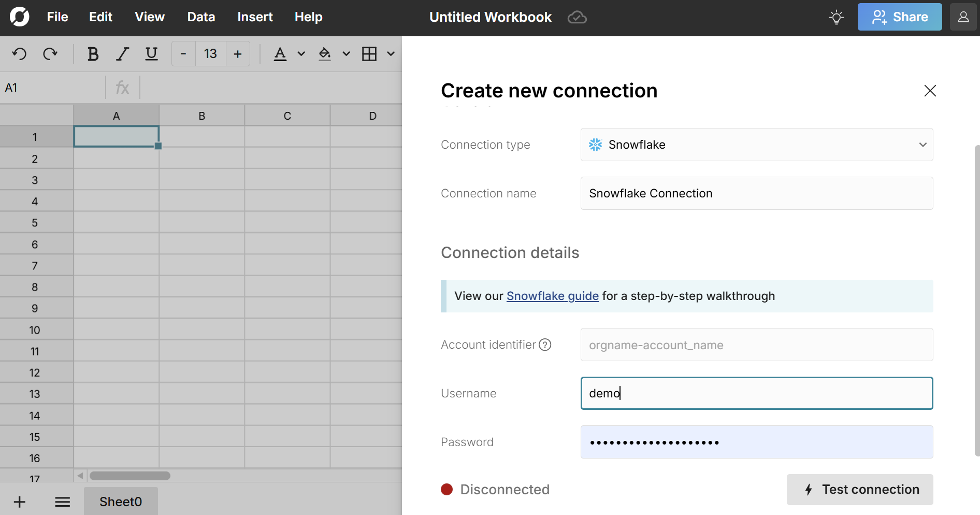Image resolution: width=980 pixels, height=515 pixels.
Task: Open the sheet list menu icon
Action: click(63, 502)
